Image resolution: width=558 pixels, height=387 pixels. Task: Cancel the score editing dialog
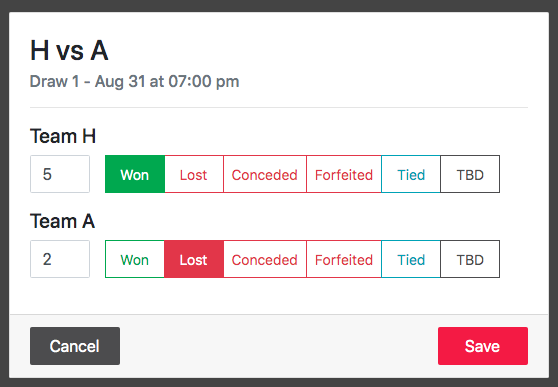pyautogui.click(x=75, y=346)
